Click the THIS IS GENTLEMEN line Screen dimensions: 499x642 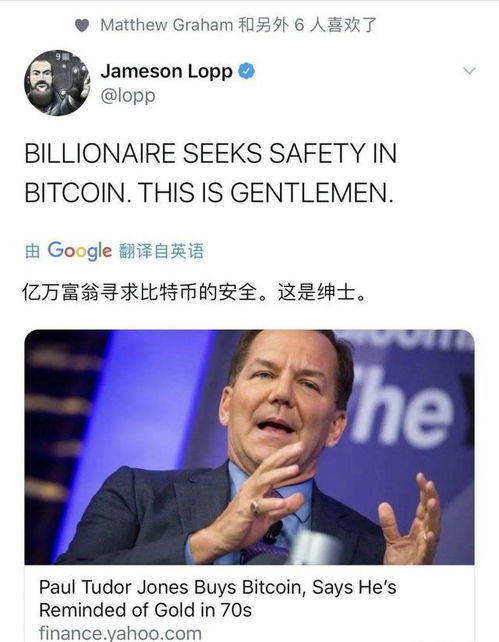(x=265, y=192)
